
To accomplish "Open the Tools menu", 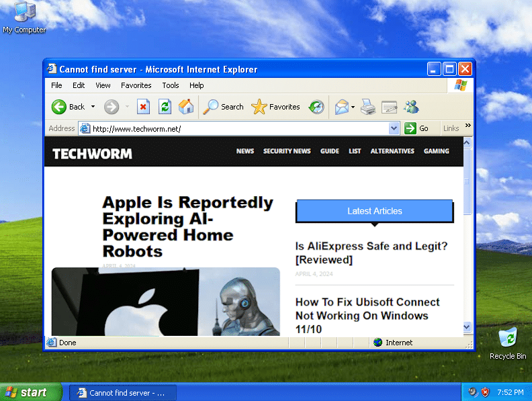I will point(171,85).
